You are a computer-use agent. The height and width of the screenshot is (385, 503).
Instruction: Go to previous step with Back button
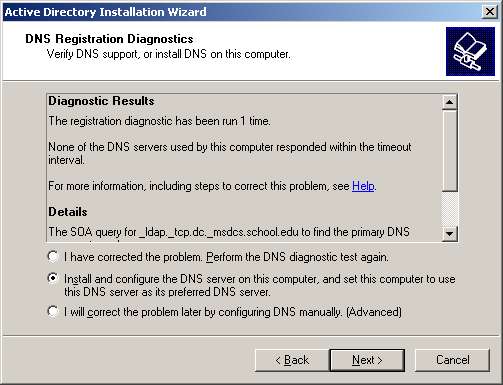[292, 360]
